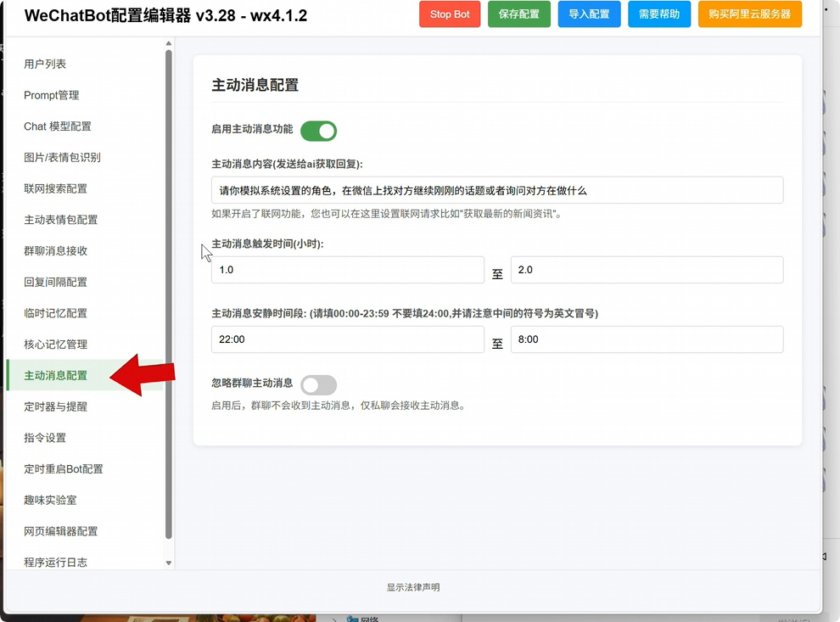
Task: Open 定时重启Bot配置 settings
Action: pos(86,468)
